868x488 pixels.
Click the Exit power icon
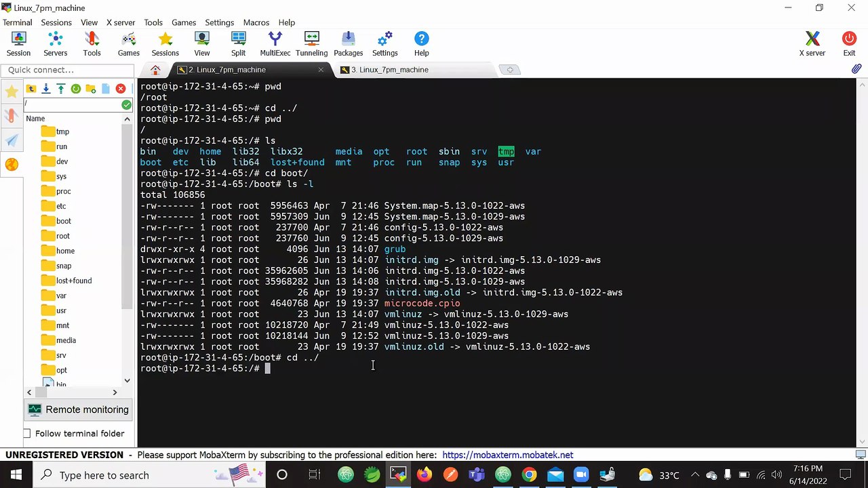tap(849, 44)
